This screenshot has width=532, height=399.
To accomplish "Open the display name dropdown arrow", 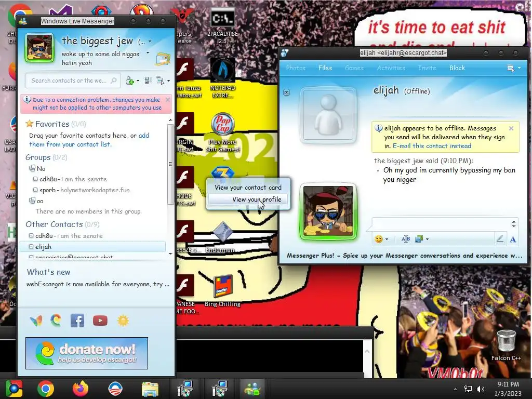I will 150,42.
